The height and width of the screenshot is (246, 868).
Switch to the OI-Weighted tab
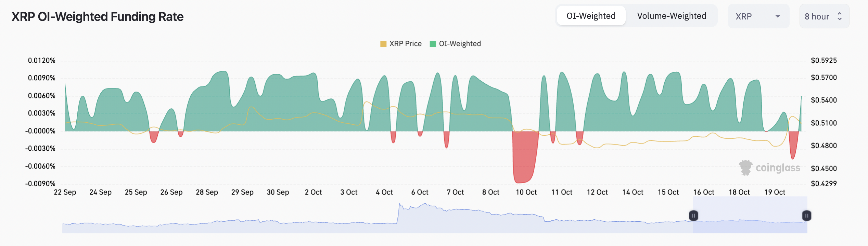click(591, 16)
